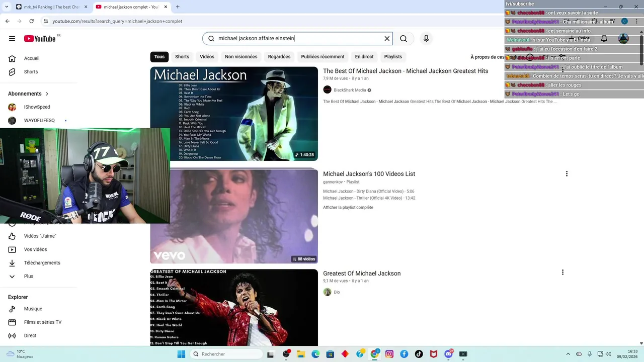Open File Explorer from the taskbar
The width and height of the screenshot is (644, 362).
[301, 354]
